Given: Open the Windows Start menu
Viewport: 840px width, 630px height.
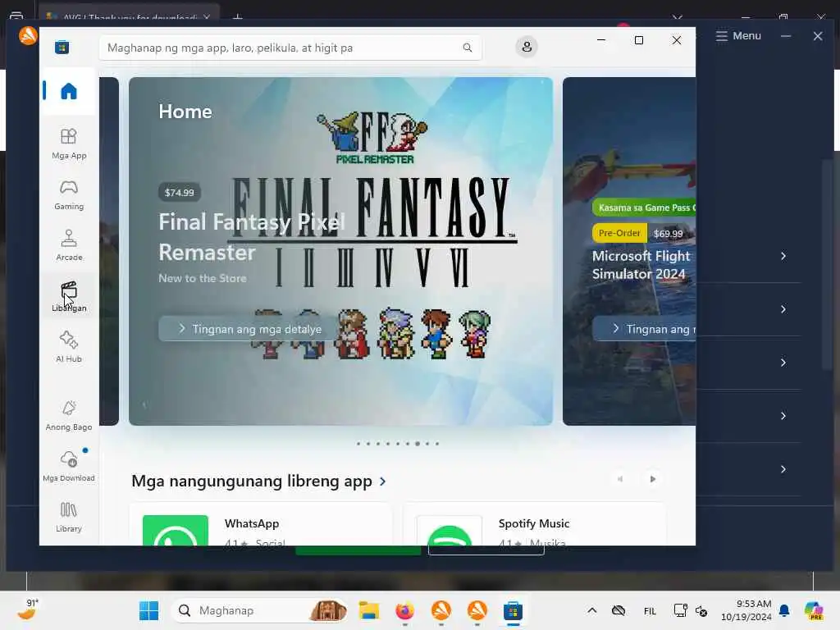Looking at the screenshot, I should pos(149,610).
